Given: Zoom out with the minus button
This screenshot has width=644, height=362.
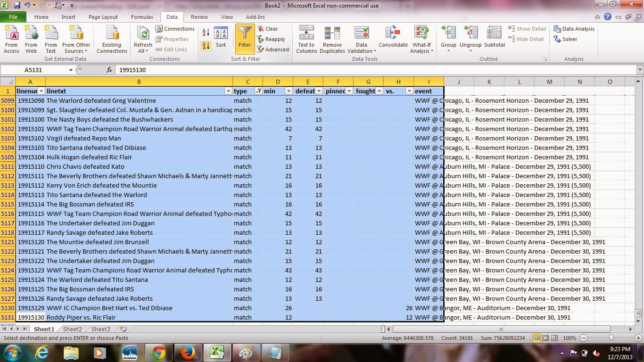Looking at the screenshot, I should [x=584, y=338].
